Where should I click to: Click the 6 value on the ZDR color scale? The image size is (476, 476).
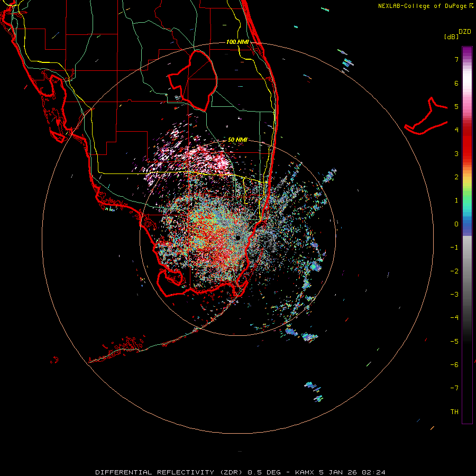pyautogui.click(x=456, y=83)
